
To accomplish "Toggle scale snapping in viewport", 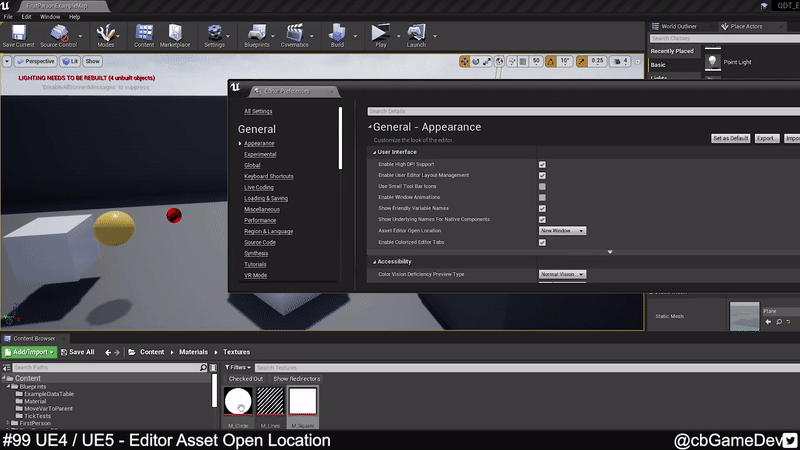I will (x=582, y=61).
